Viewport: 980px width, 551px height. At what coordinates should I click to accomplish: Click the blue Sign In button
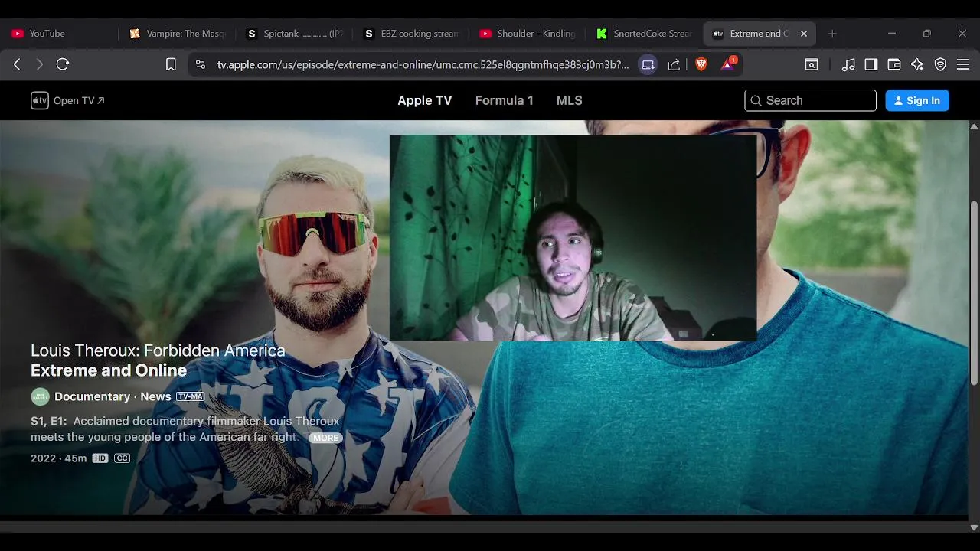pyautogui.click(x=917, y=100)
